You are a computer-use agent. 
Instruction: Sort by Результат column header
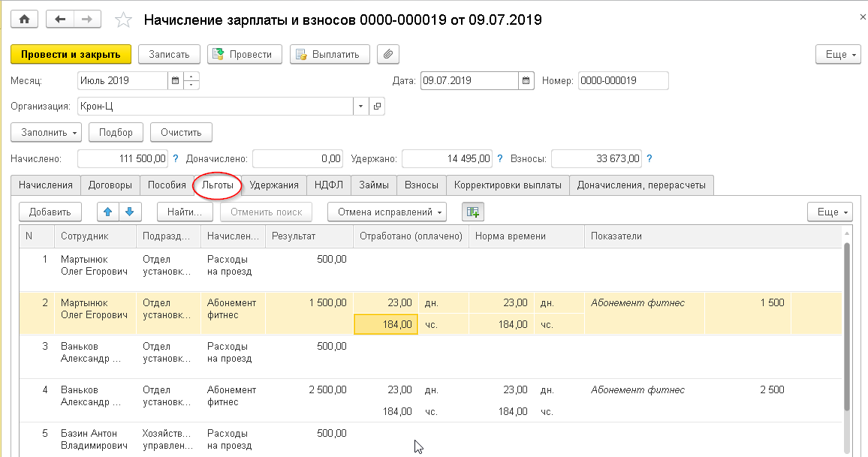coord(309,236)
